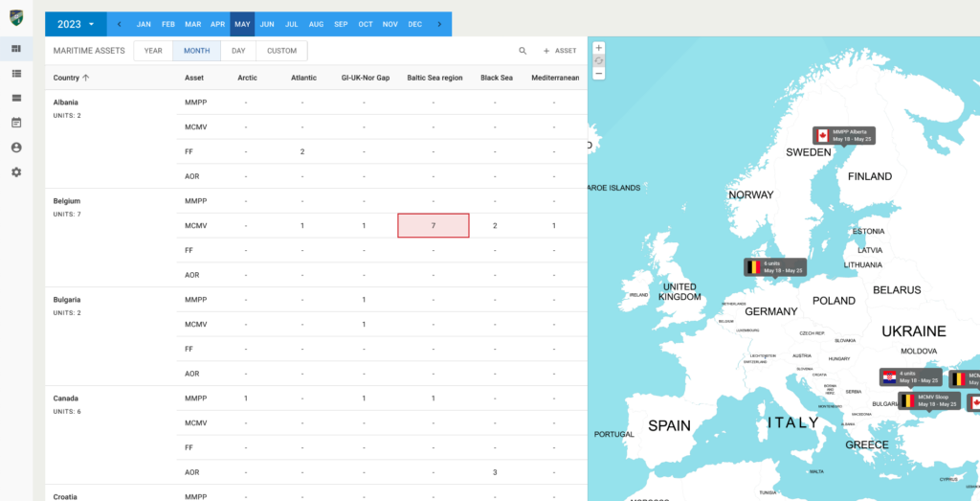Image resolution: width=980 pixels, height=501 pixels.
Task: Open the calendar icon in sidebar
Action: (x=16, y=123)
